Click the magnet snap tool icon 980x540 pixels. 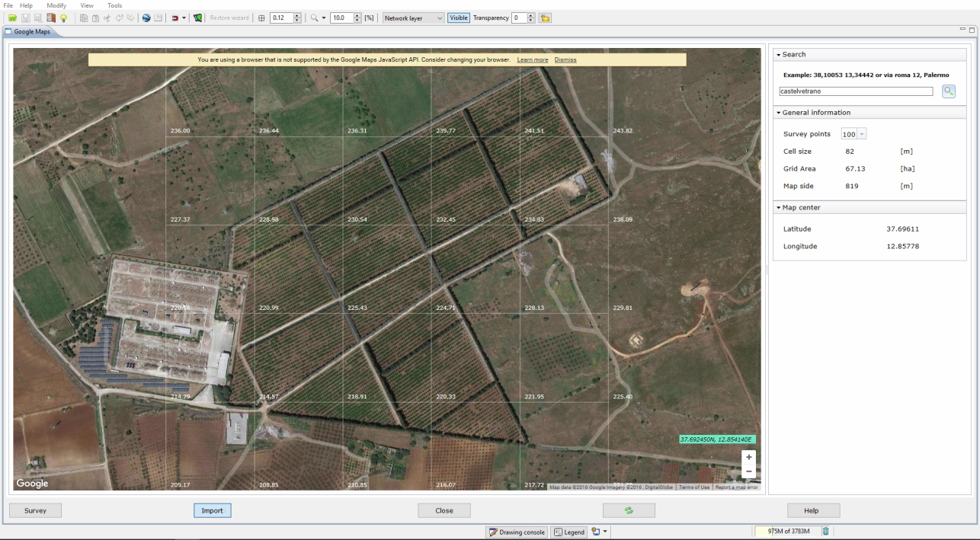(x=175, y=18)
